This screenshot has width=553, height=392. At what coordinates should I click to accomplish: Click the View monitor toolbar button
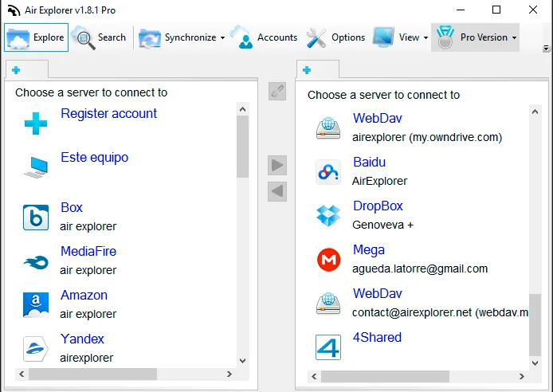pyautogui.click(x=396, y=37)
